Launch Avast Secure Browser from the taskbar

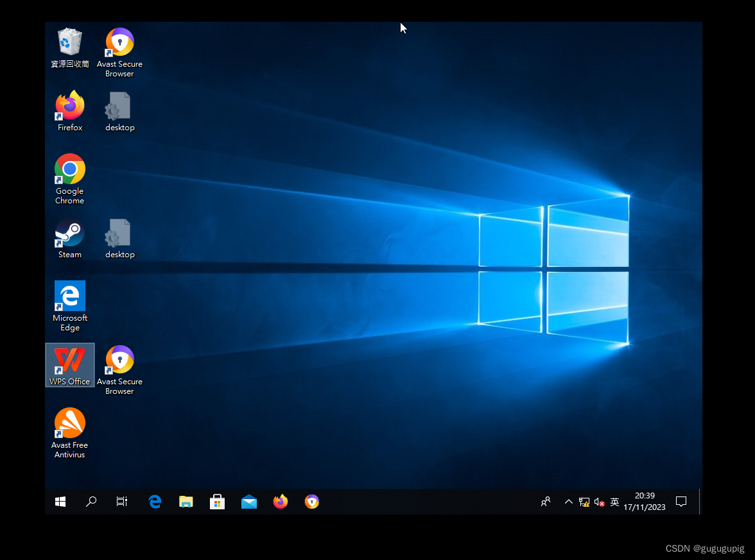311,502
